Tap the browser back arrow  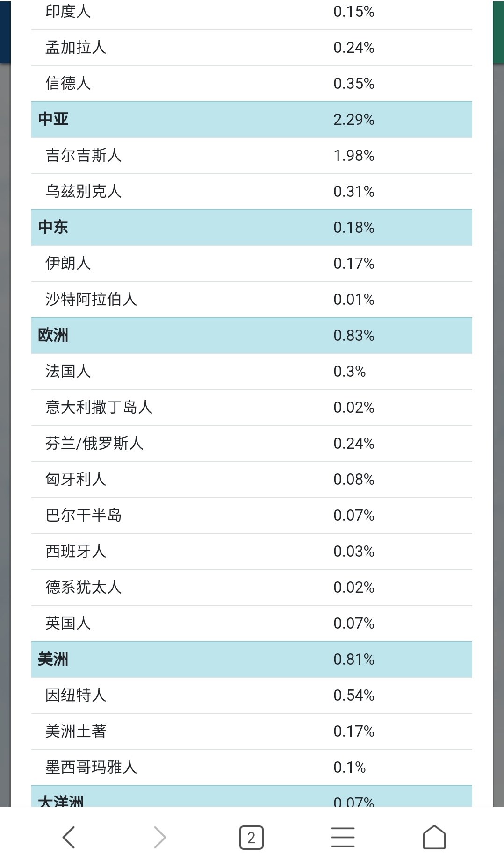point(69,837)
